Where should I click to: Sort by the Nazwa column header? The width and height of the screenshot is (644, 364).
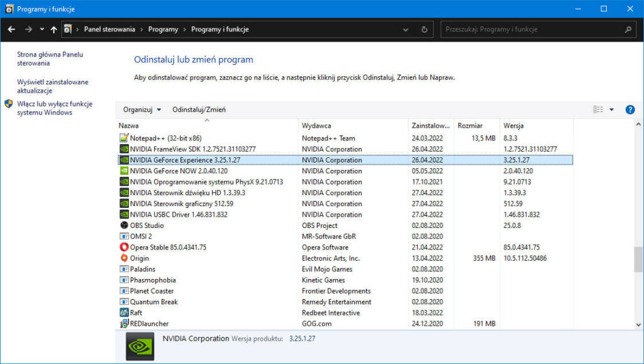(207, 125)
